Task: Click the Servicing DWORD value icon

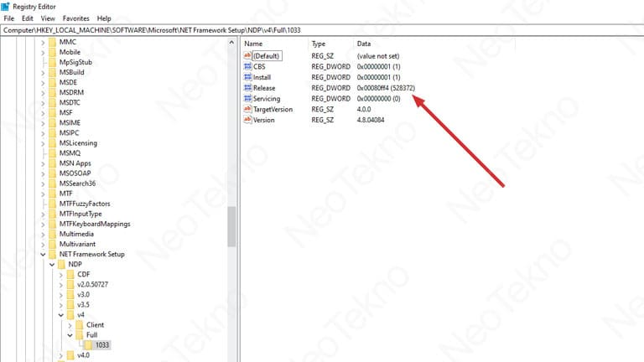Action: click(247, 99)
